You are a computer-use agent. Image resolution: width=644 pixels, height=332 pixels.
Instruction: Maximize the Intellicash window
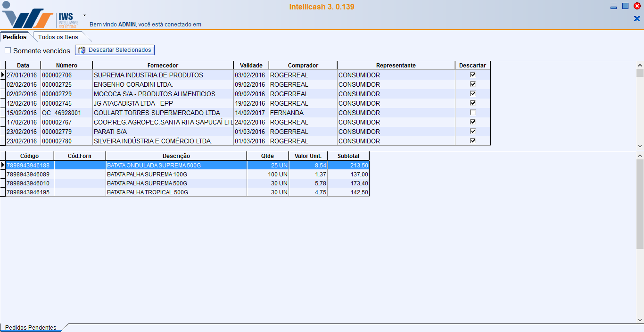coord(625,6)
